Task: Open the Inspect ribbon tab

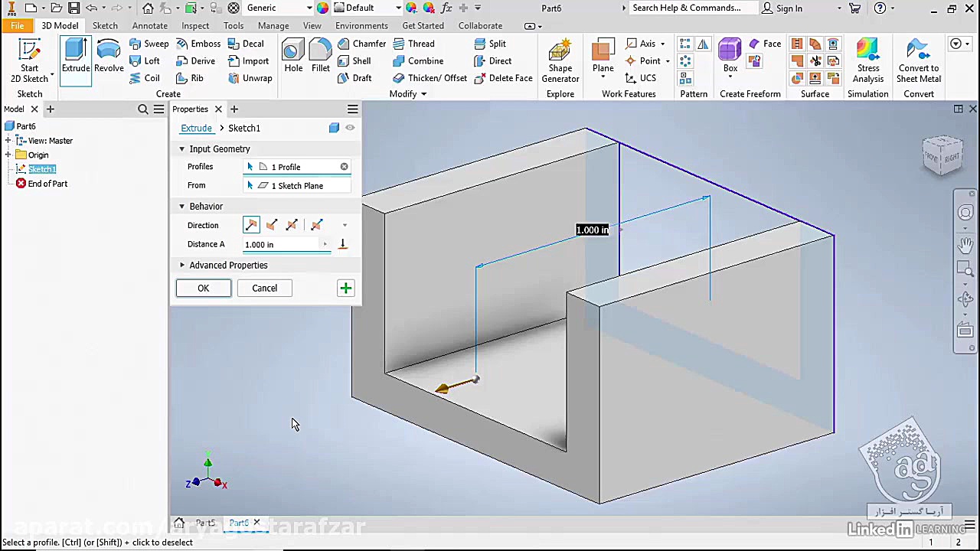Action: tap(195, 25)
